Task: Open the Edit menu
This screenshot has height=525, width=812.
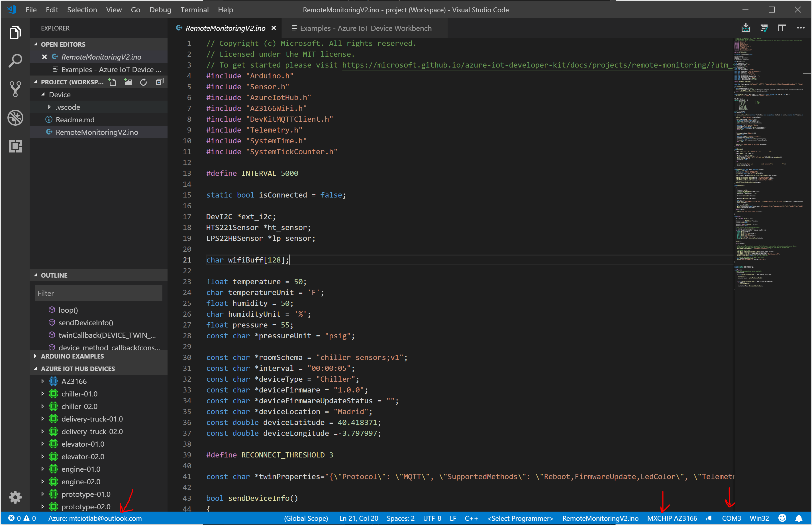Action: pyautogui.click(x=52, y=9)
